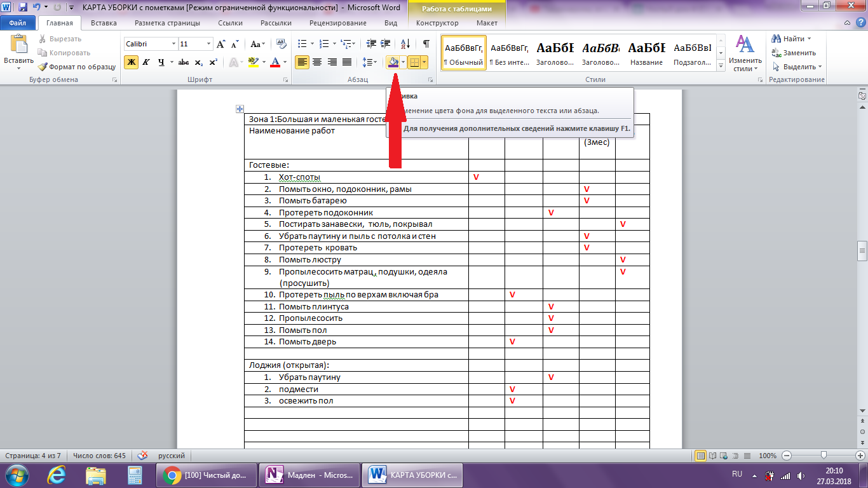Open the Calibri font name dropdown
868x488 pixels.
coord(173,44)
